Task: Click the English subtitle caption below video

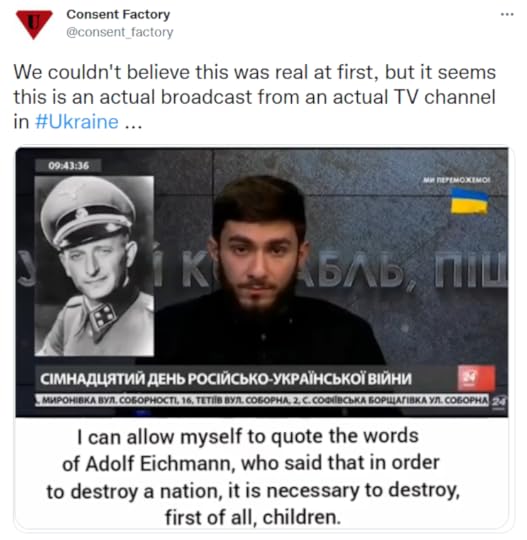Action: click(x=253, y=477)
